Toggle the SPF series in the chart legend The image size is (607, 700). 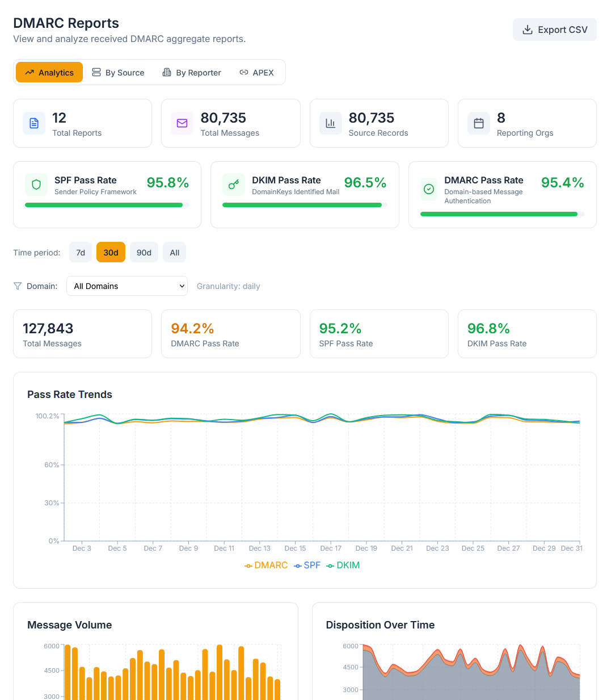click(x=307, y=565)
